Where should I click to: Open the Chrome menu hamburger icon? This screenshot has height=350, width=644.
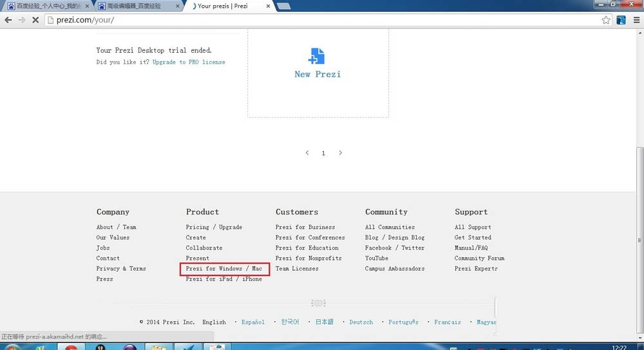[x=636, y=20]
